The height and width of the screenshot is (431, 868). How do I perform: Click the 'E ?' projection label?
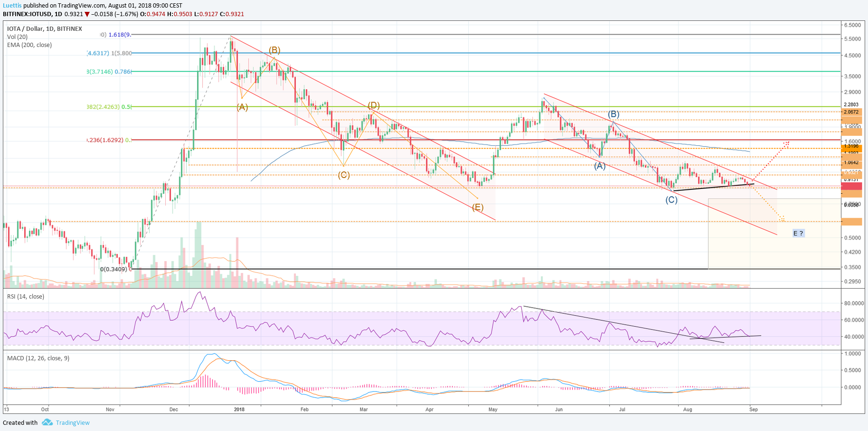click(x=798, y=233)
